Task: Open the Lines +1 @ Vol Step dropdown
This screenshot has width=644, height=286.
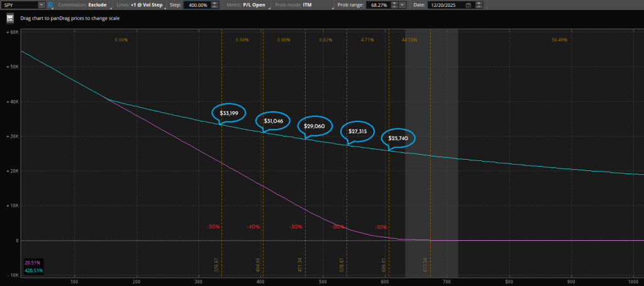Action: (139, 5)
